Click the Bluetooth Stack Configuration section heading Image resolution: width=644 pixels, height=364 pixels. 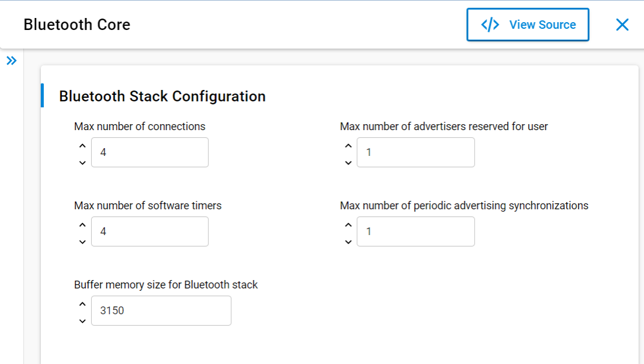coord(162,96)
